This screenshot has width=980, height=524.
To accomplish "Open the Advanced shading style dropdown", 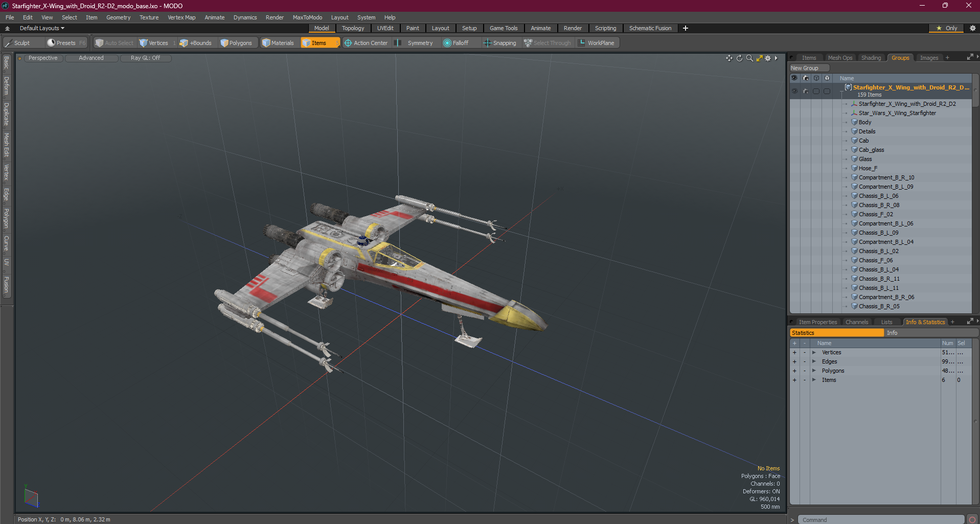I will pos(91,58).
